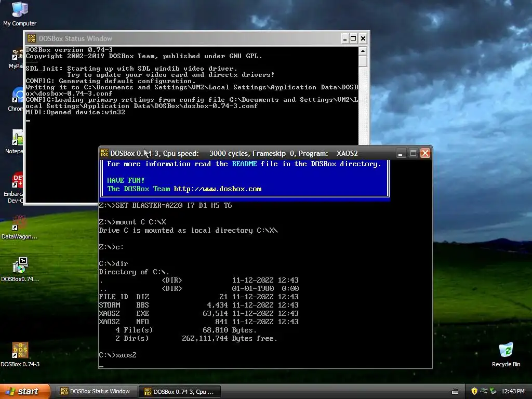
Task: Click 'Directory of C:\.' line
Action: [134, 272]
